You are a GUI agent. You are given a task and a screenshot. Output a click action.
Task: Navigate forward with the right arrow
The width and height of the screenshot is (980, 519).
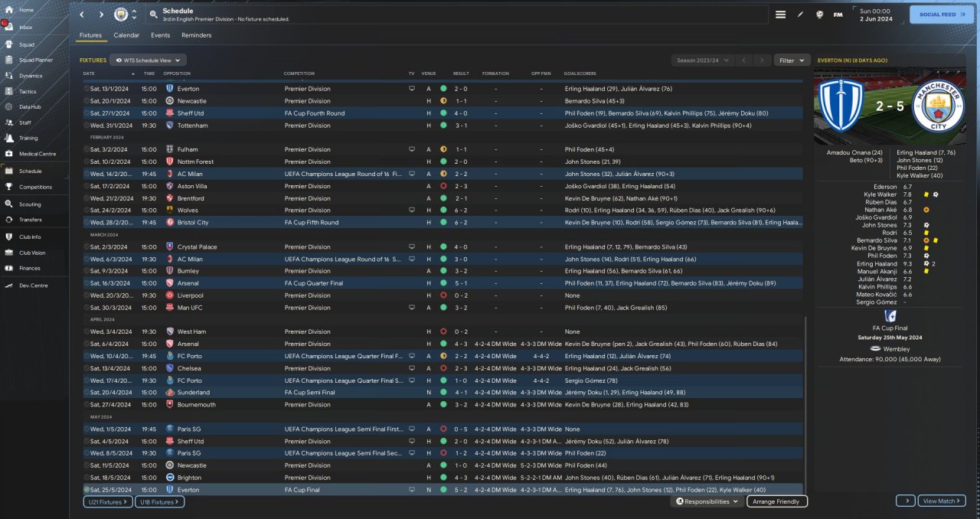pos(101,15)
